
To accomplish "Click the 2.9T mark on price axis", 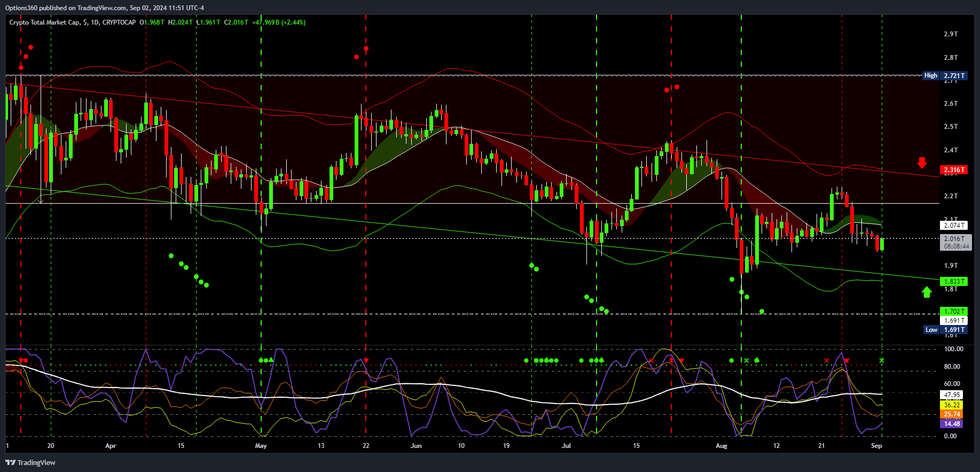I will point(951,34).
